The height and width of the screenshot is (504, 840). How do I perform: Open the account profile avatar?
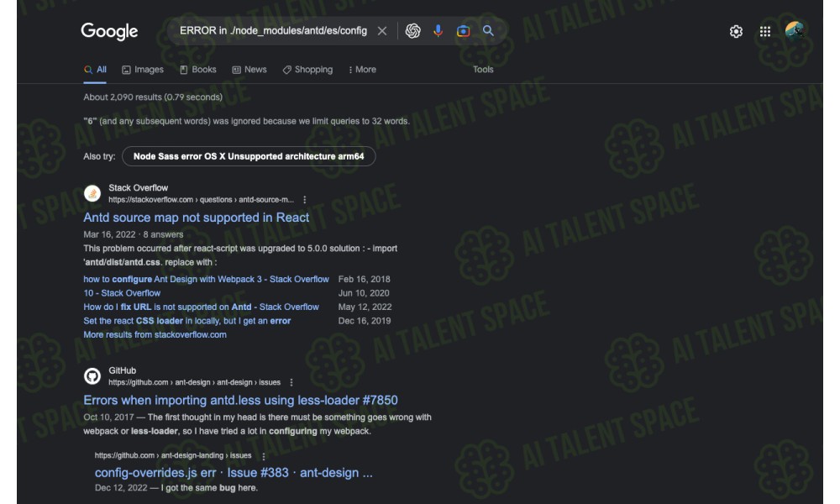click(795, 31)
